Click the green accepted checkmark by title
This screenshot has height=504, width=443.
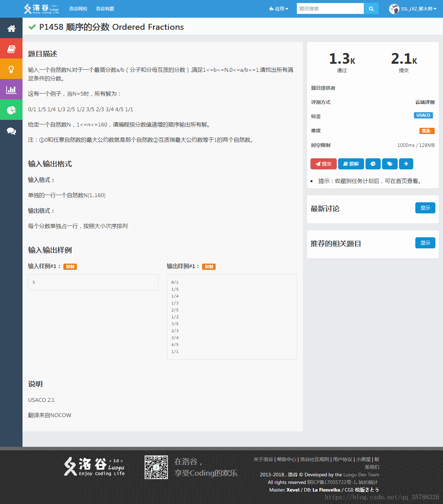coord(32,27)
